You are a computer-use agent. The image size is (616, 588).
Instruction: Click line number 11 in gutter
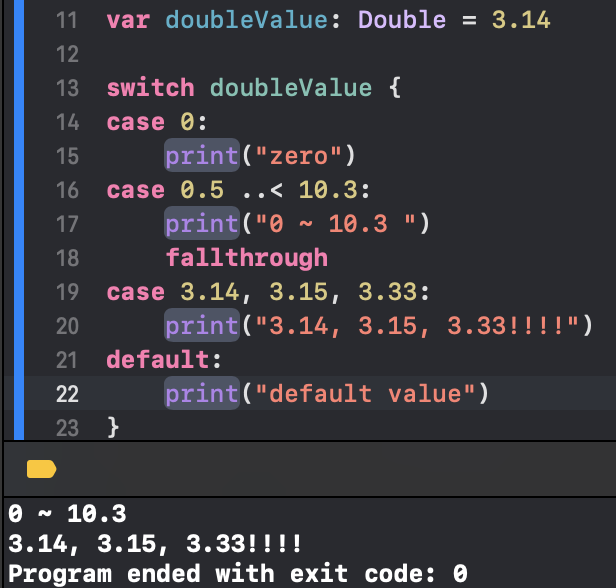pyautogui.click(x=67, y=20)
